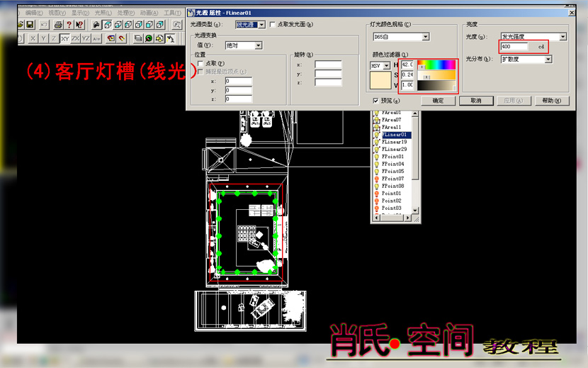Select FPoint08 in the light list
The height and width of the screenshot is (368, 588).
click(392, 186)
